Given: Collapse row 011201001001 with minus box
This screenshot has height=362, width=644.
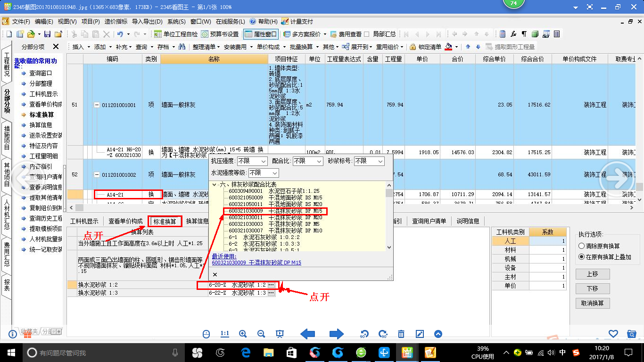Looking at the screenshot, I should click(x=97, y=105).
